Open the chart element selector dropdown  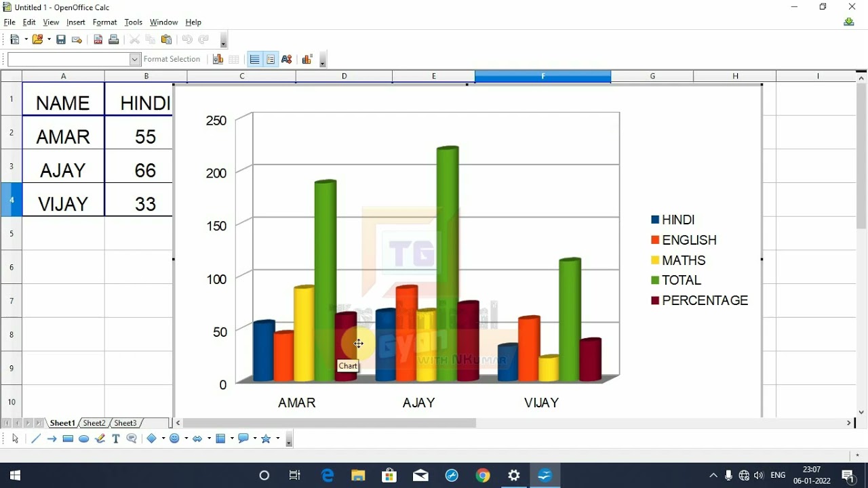[134, 60]
